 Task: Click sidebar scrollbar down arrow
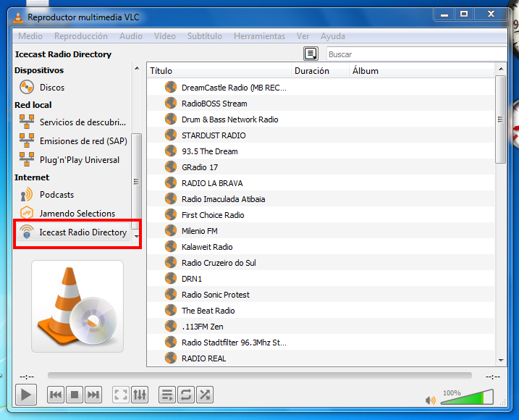click(137, 236)
